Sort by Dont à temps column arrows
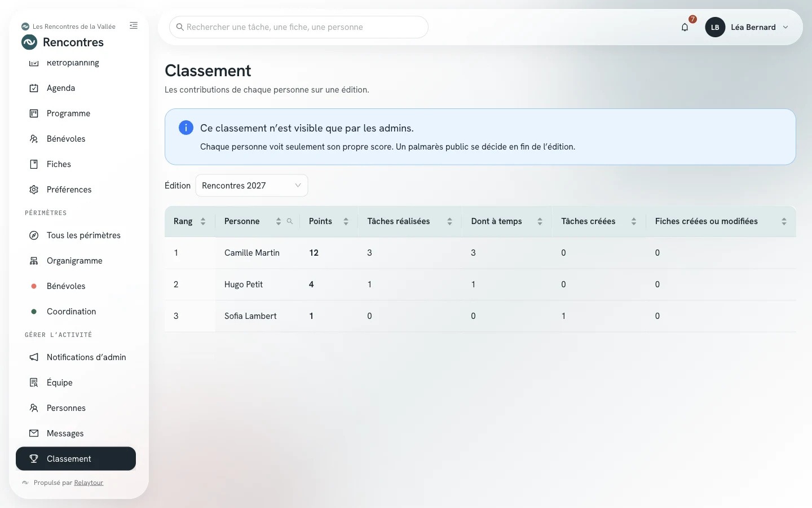The image size is (812, 508). (540, 221)
